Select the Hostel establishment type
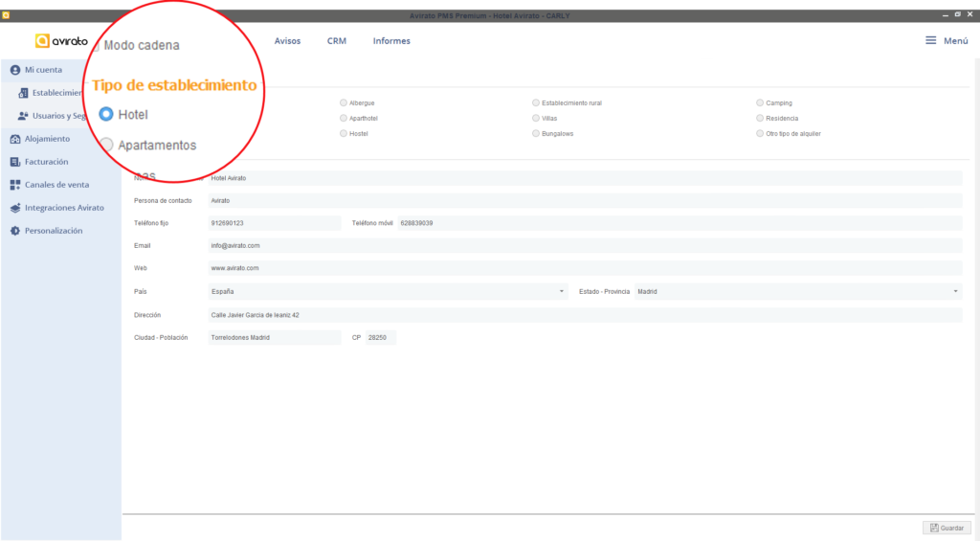Image resolution: width=980 pixels, height=541 pixels. click(x=344, y=133)
